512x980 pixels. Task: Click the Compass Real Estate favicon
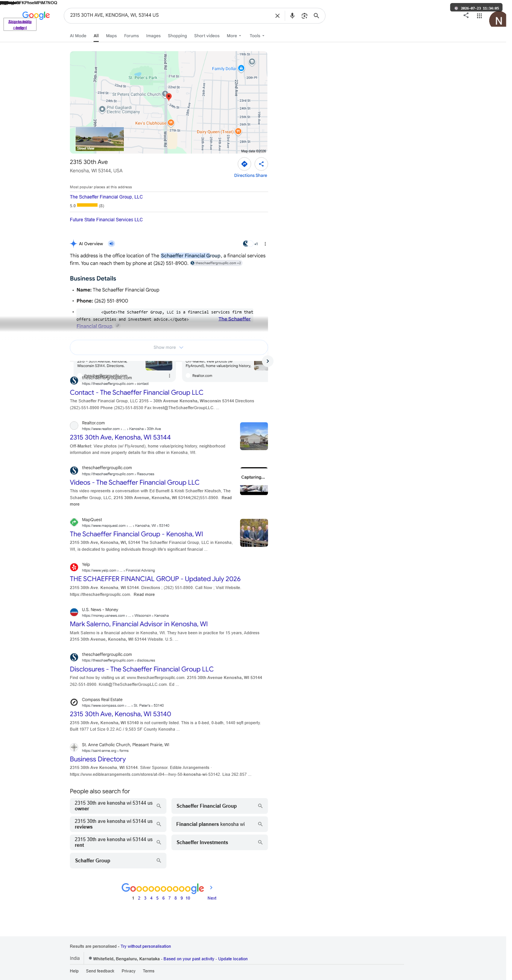pos(74,702)
